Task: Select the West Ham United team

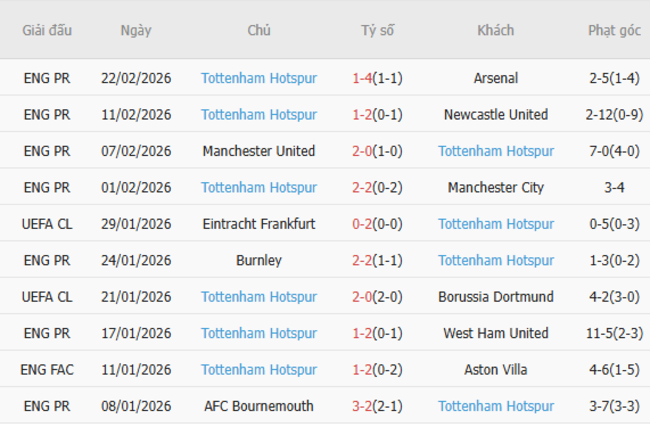Action: (496, 334)
